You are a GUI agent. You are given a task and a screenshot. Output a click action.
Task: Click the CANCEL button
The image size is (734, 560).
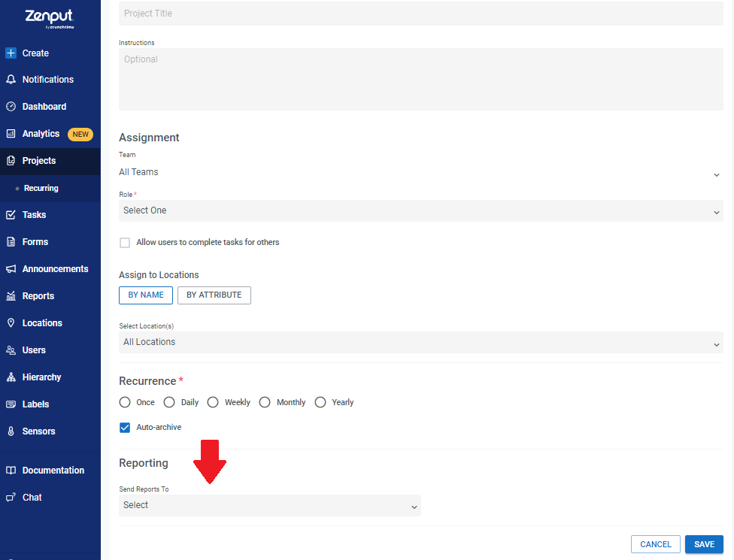pyautogui.click(x=655, y=544)
